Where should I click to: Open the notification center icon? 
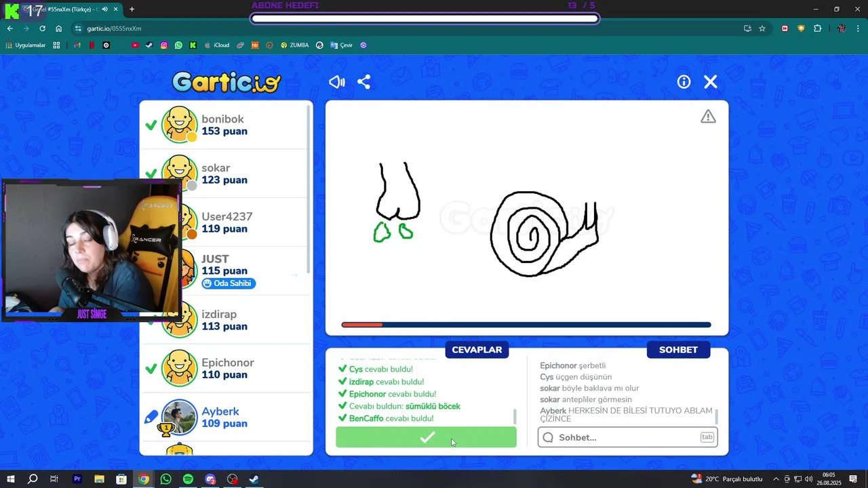pos(853,479)
